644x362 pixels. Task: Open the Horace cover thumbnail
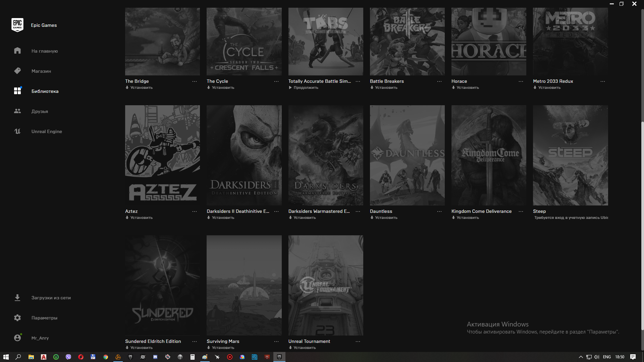click(489, 42)
